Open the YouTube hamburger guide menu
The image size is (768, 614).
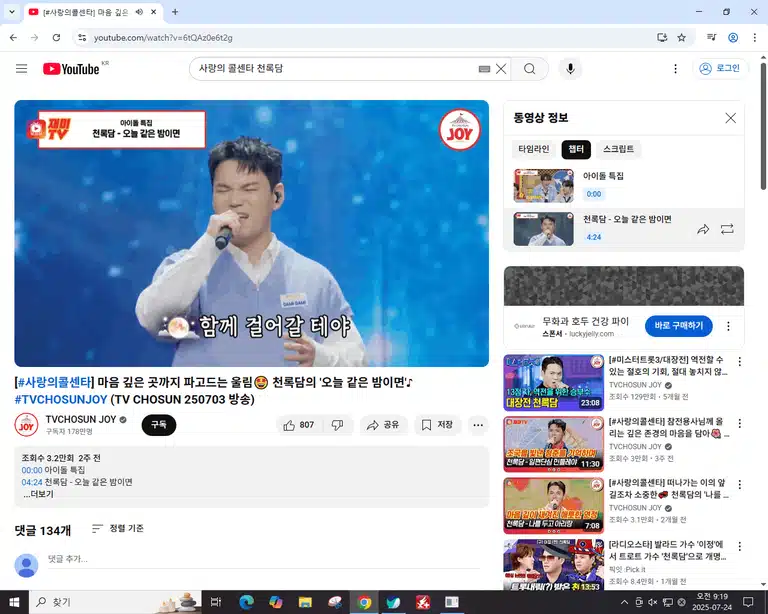pos(22,69)
